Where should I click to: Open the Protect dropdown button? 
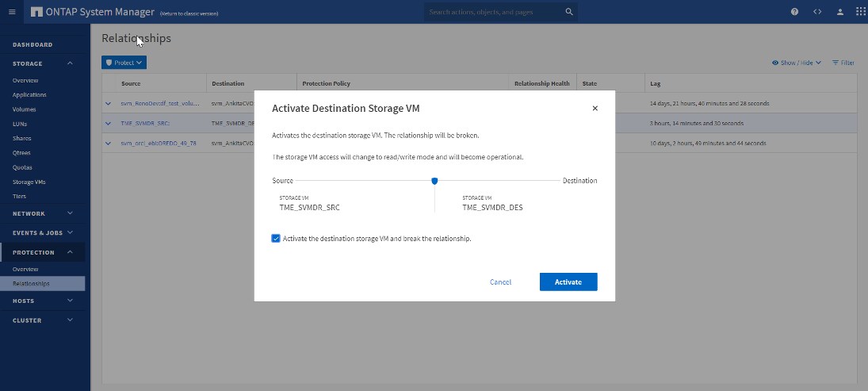pos(124,63)
